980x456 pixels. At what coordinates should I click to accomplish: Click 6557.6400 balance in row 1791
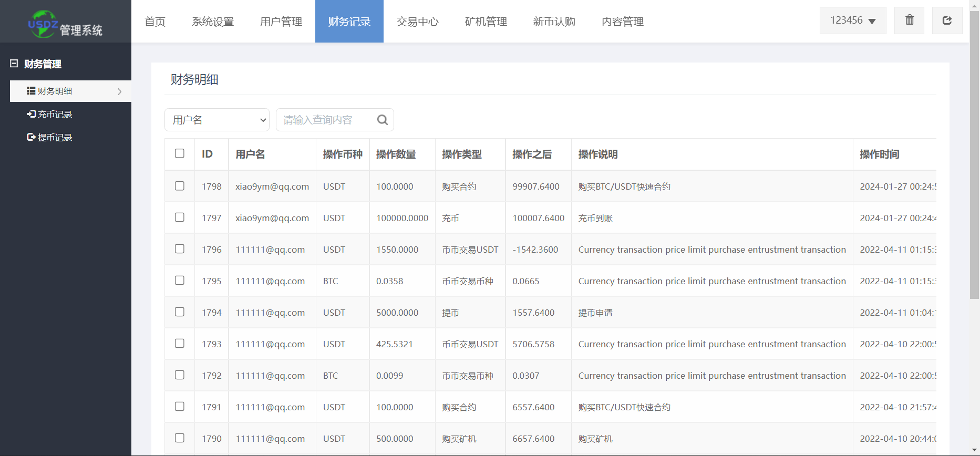pyautogui.click(x=533, y=407)
